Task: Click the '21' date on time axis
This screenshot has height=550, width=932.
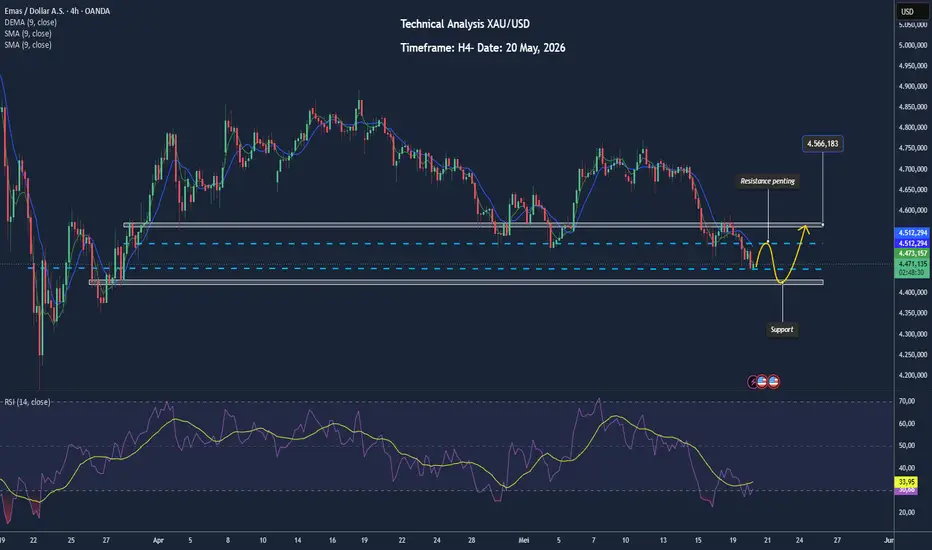Action: point(767,540)
